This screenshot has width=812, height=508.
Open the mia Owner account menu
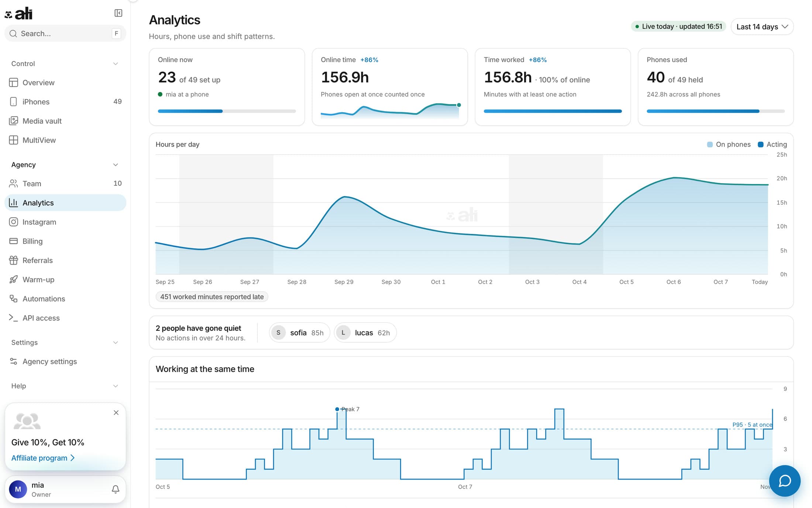pos(65,490)
